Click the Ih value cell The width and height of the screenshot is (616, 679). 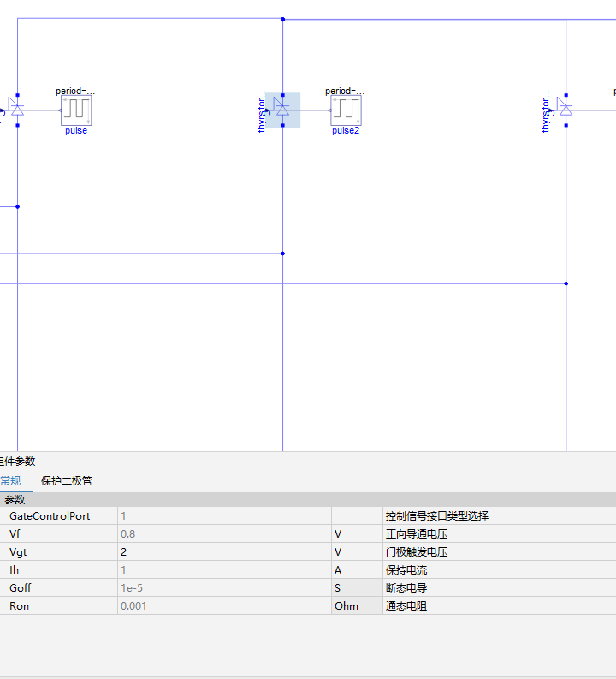[x=224, y=570]
